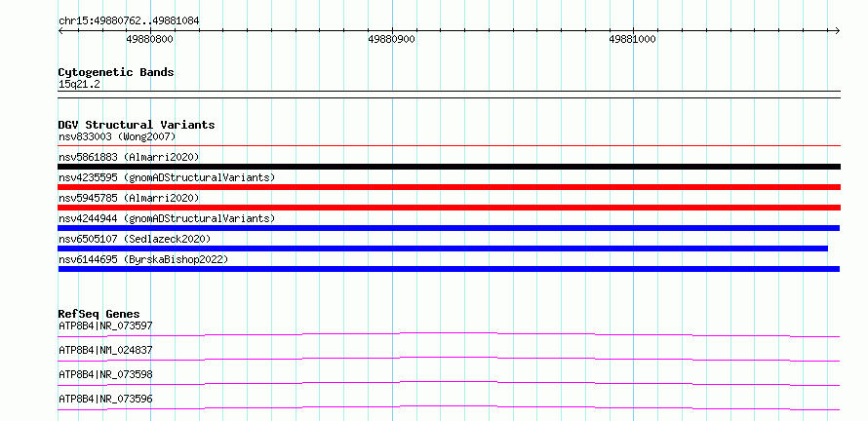This screenshot has height=421, width=868.
Task: Open the ATP8B4|NR_073598 transcript label
Action: coord(105,374)
